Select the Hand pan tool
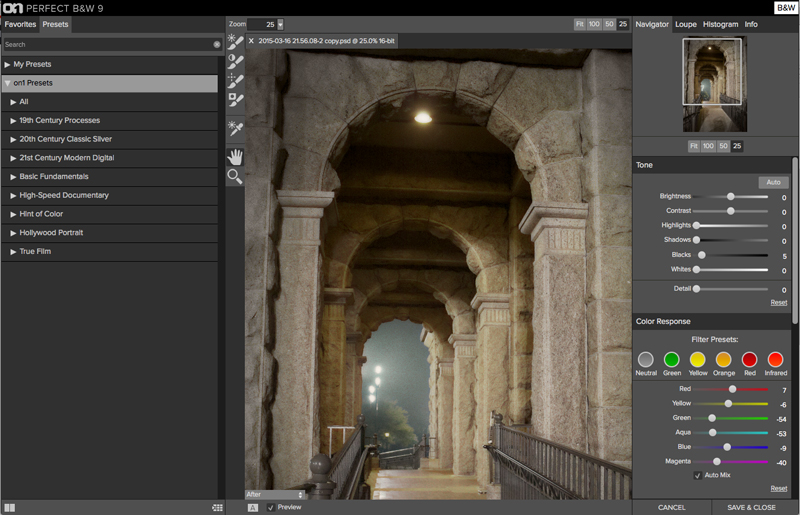This screenshot has height=515, width=800. 235,154
